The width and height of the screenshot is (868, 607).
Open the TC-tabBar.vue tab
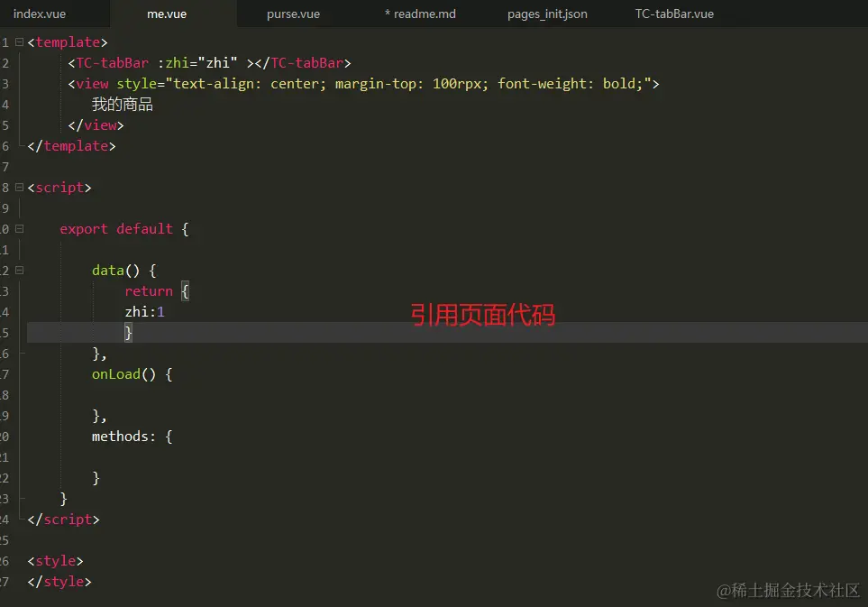674,14
